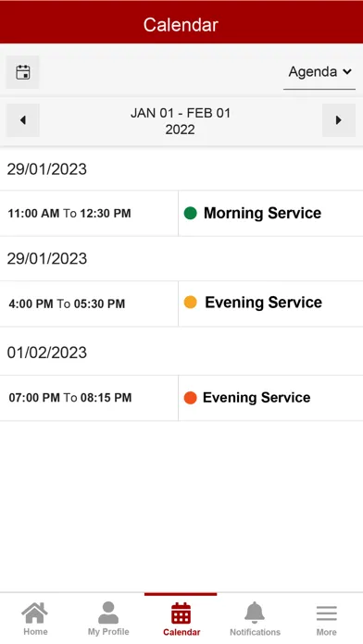Open Notifications bell icon

pyautogui.click(x=255, y=613)
